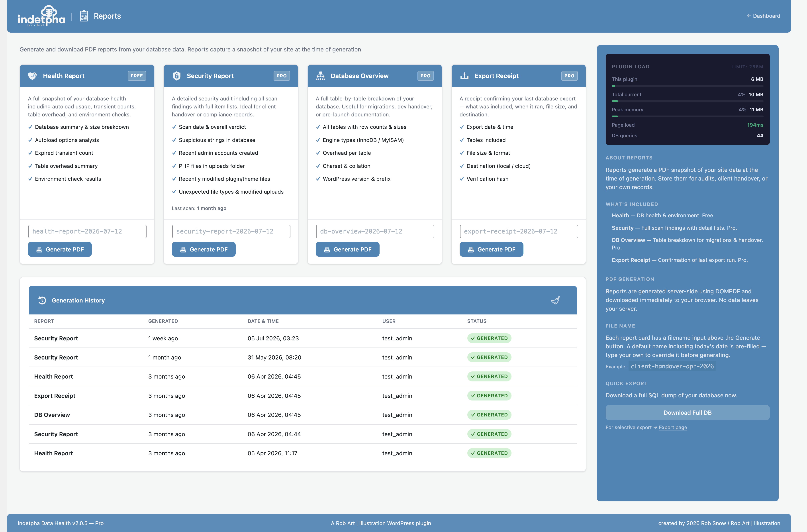807x532 pixels.
Task: Click the Reports clipboard icon in header
Action: tap(84, 16)
